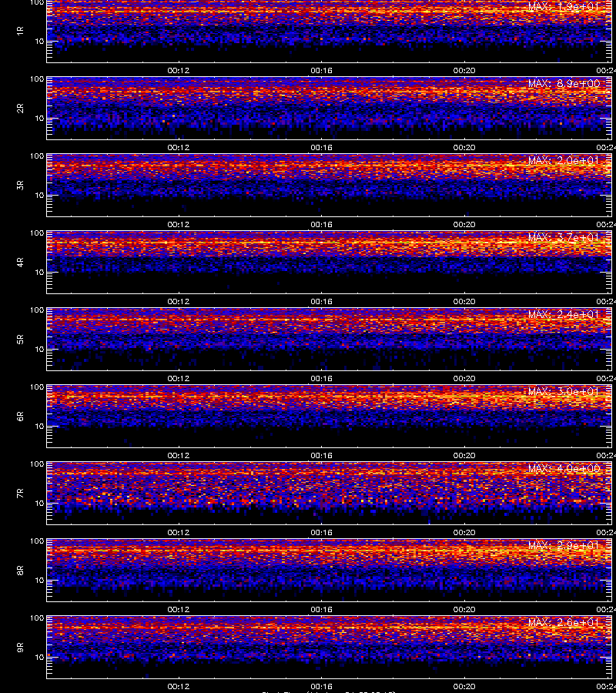Click the 100 tick label on 3R axis

(x=37, y=156)
